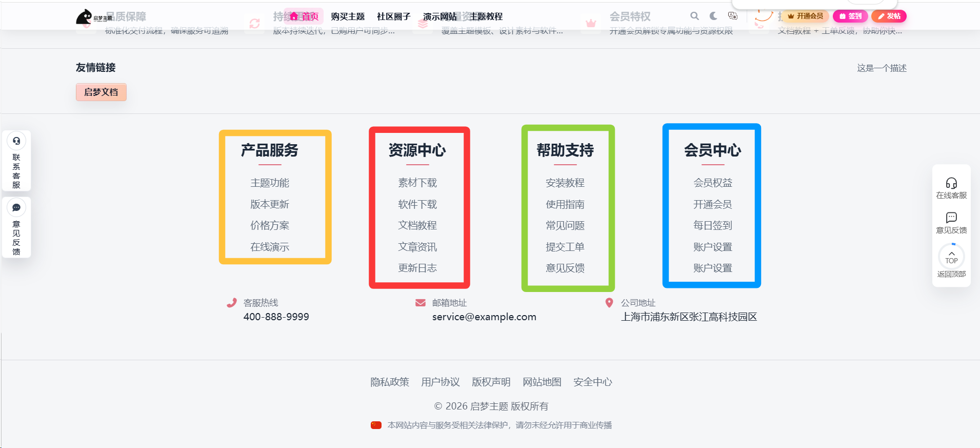Click the 软件下载 link
The height and width of the screenshot is (448, 980).
[417, 204]
